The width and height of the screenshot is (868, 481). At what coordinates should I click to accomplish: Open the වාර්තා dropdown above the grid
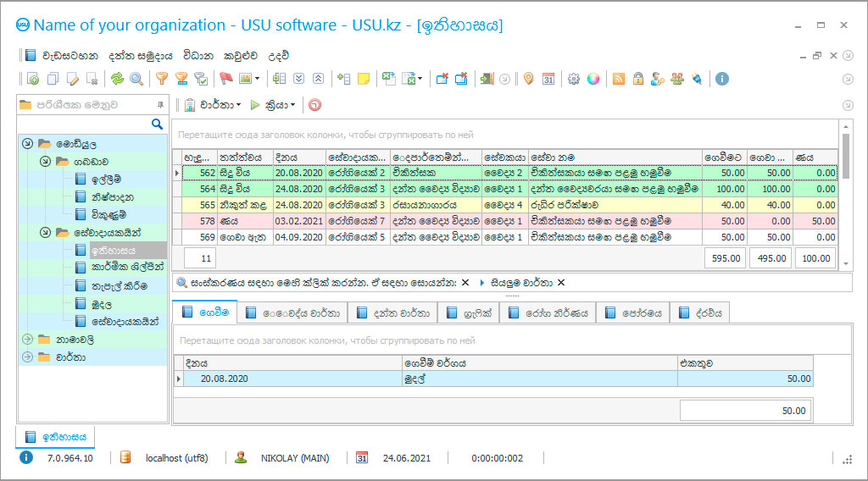click(x=220, y=105)
